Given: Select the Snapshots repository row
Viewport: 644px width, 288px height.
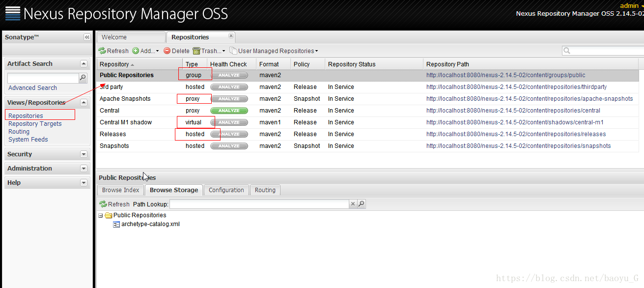Looking at the screenshot, I should (x=367, y=146).
